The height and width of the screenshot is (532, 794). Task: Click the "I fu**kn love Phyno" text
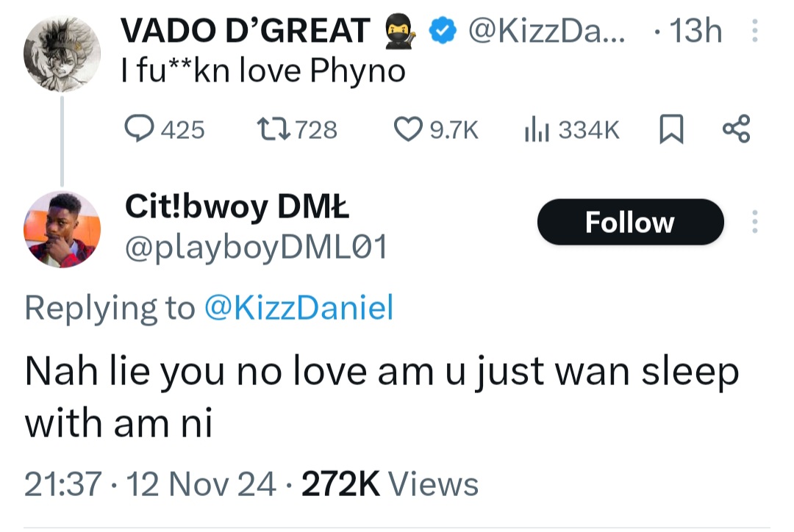pos(262,71)
